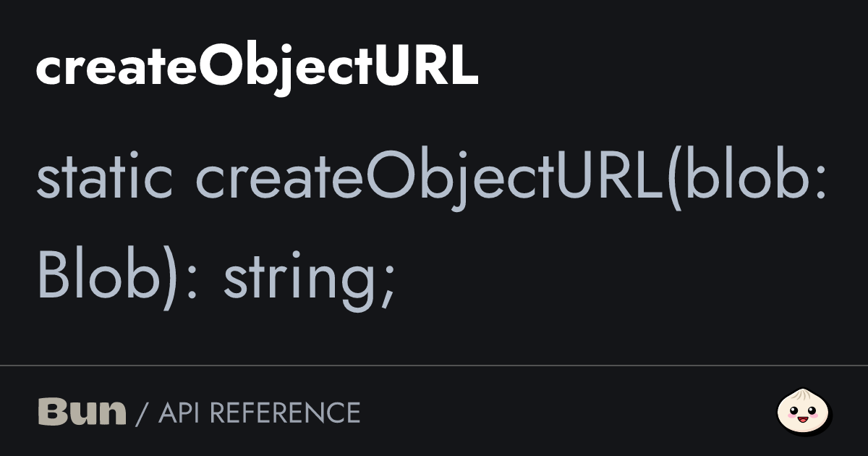Screen dimensions: 868x456
Task: Select the createObjectURL heading title
Action: point(257,69)
